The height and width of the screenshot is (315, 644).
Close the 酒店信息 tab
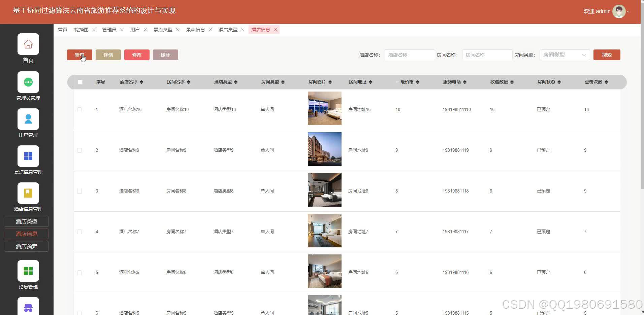[276, 30]
